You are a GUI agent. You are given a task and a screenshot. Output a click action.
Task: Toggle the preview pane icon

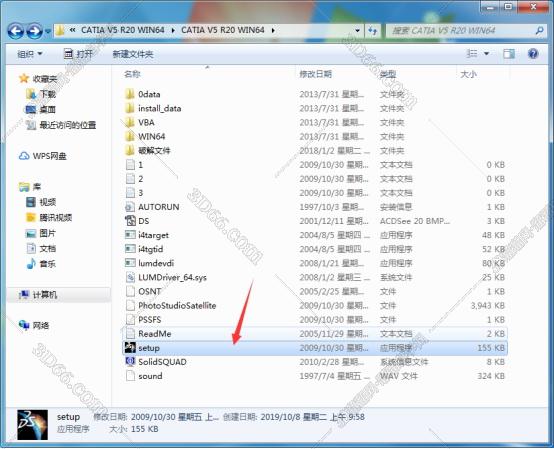[x=509, y=54]
